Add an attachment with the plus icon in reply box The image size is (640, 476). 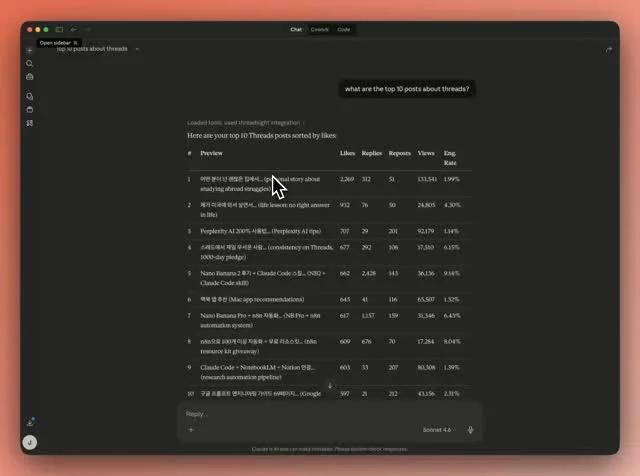(x=191, y=429)
